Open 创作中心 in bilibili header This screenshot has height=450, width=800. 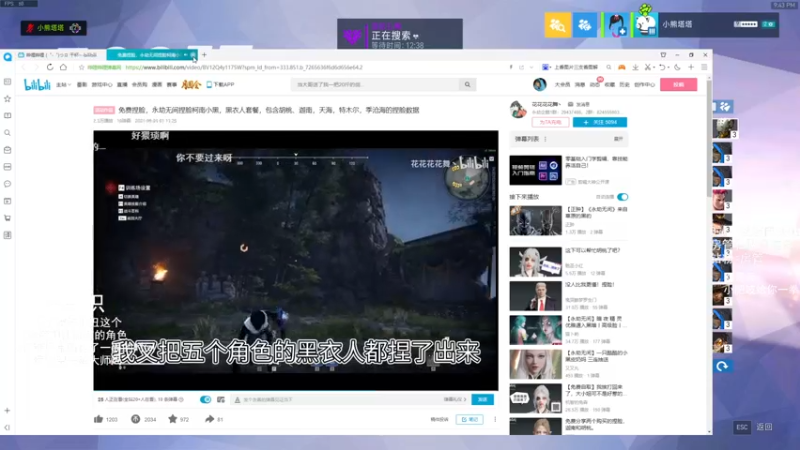click(x=644, y=85)
